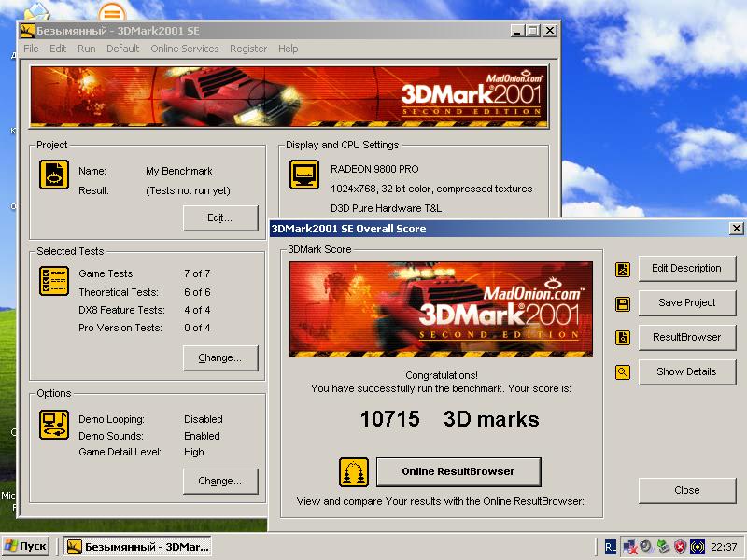Click the 10715 score value

click(x=390, y=419)
